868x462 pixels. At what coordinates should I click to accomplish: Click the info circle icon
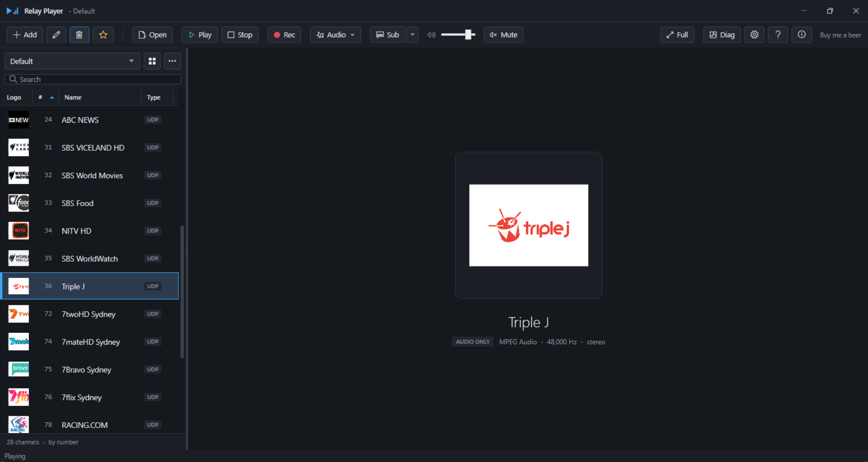click(x=801, y=35)
